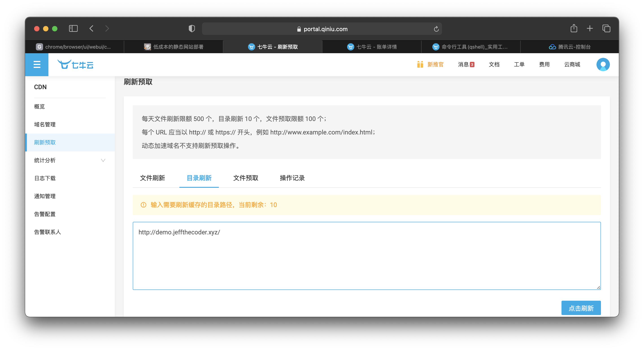
Task: Open 告警配置 in the sidebar
Action: click(70, 214)
